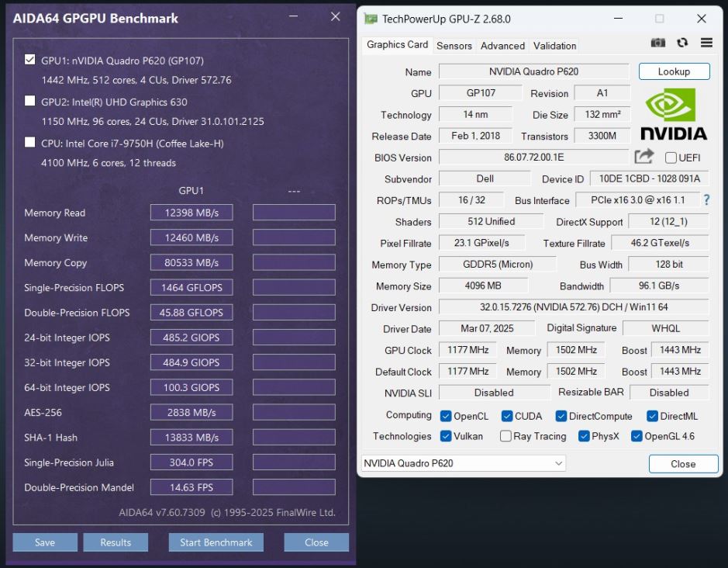Click the GPU-Z app icon in title bar
This screenshot has width=728, height=568.
371,19
